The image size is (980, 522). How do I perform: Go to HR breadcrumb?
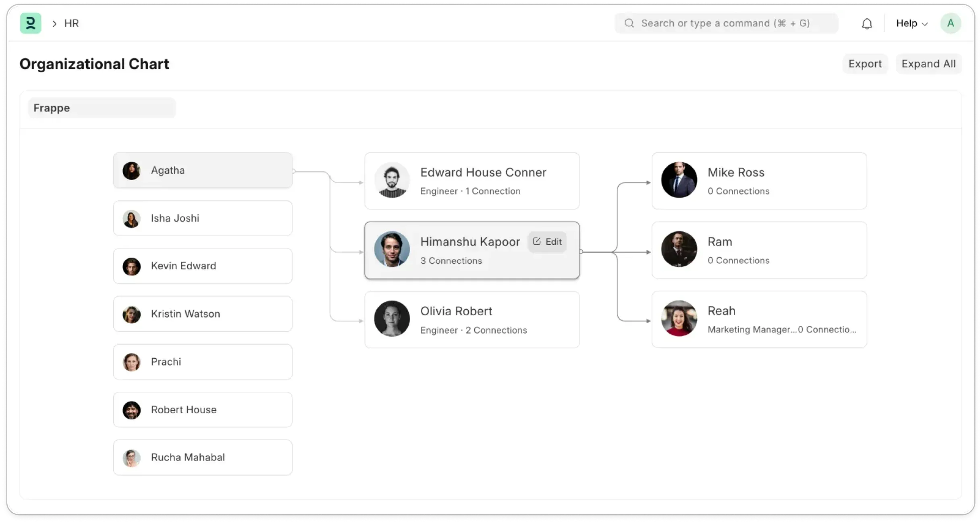coord(71,23)
